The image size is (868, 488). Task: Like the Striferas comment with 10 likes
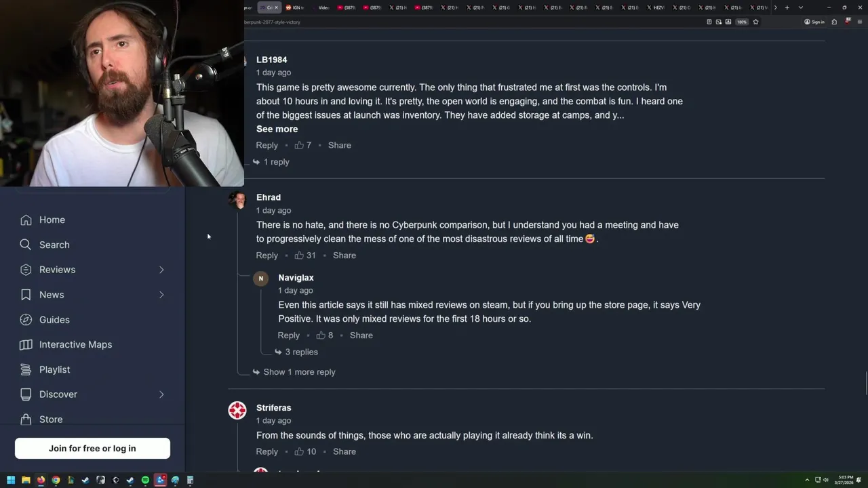pos(298,451)
